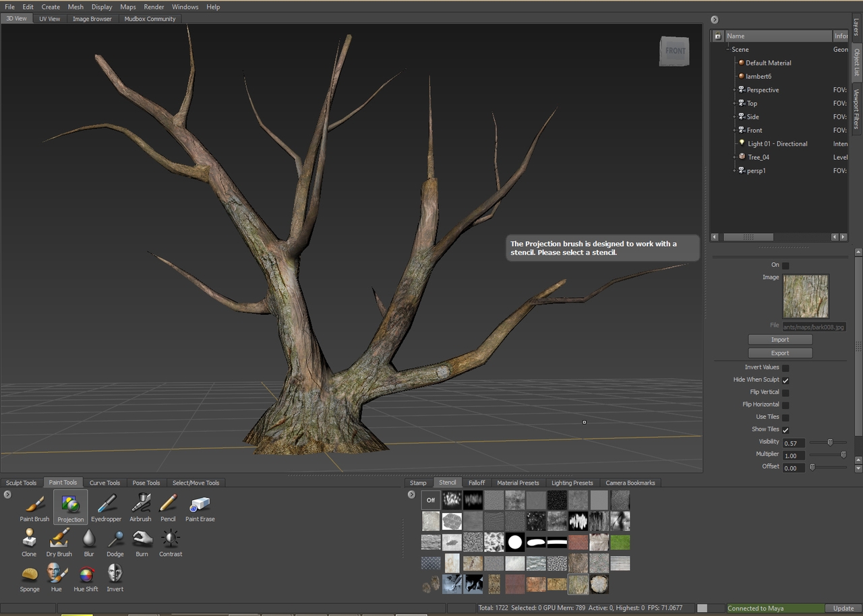This screenshot has height=616, width=863.
Task: Enable Flip Vertical checkbox
Action: pos(785,392)
